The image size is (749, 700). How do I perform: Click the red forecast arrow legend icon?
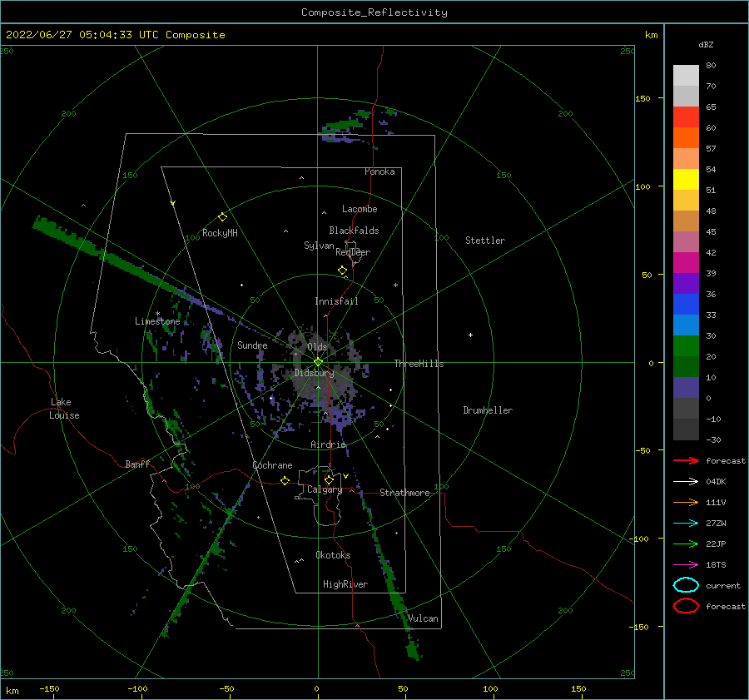tap(686, 460)
